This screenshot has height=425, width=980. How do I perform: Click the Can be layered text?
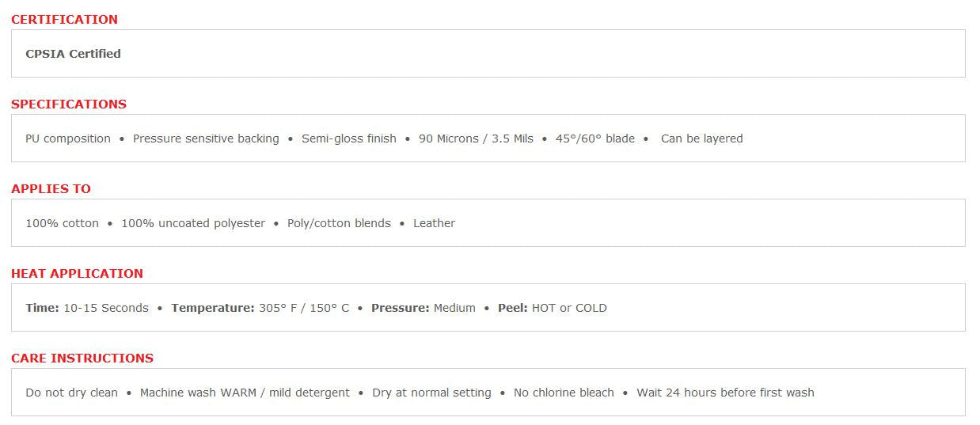click(701, 139)
